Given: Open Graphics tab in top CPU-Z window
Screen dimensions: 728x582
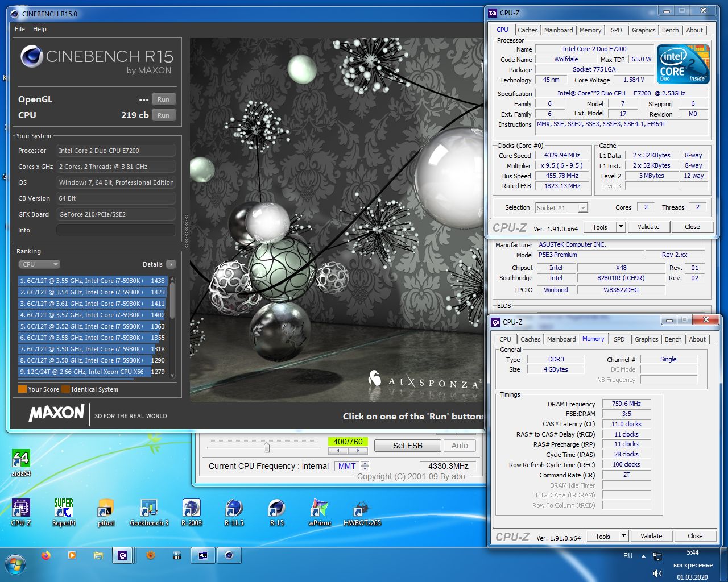Looking at the screenshot, I should coord(644,30).
